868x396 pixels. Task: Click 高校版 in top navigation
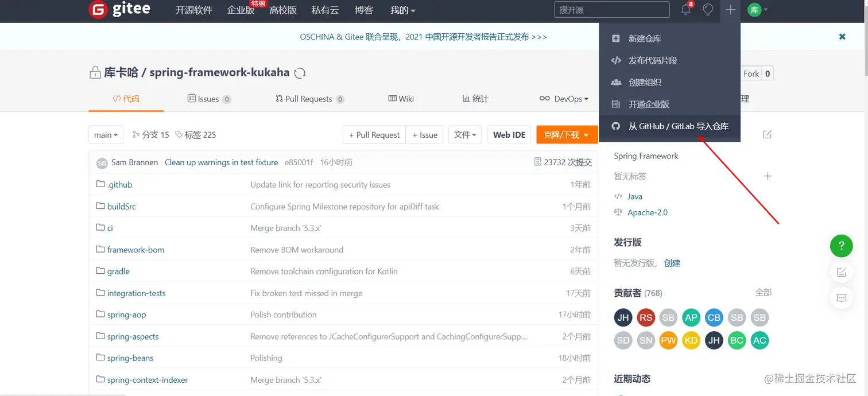[x=283, y=10]
